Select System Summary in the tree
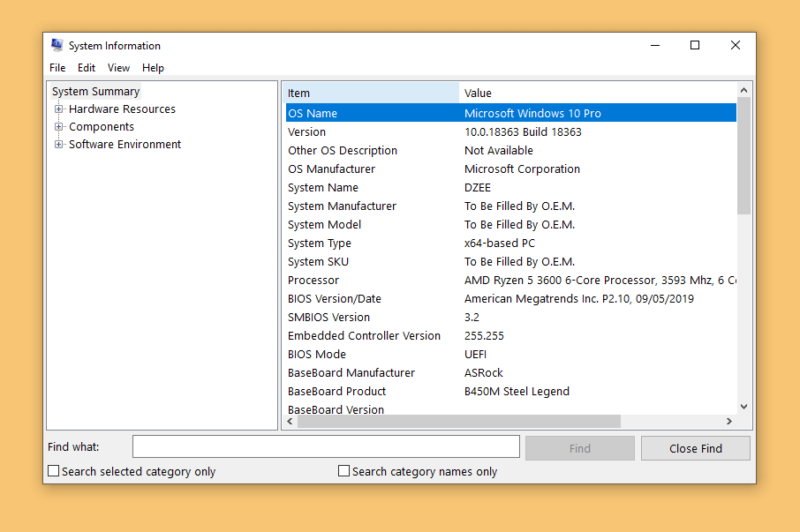Image resolution: width=800 pixels, height=532 pixels. pos(96,92)
